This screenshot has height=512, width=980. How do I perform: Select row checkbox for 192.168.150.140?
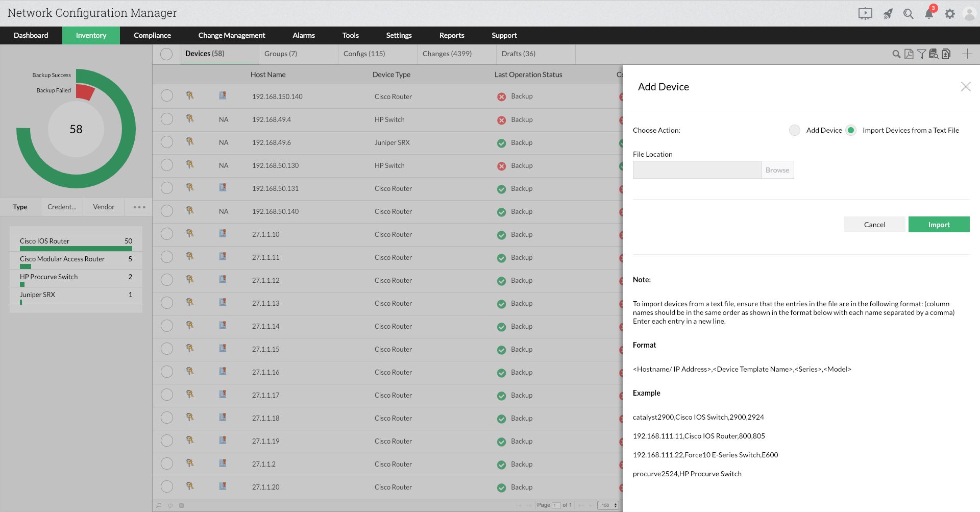167,96
